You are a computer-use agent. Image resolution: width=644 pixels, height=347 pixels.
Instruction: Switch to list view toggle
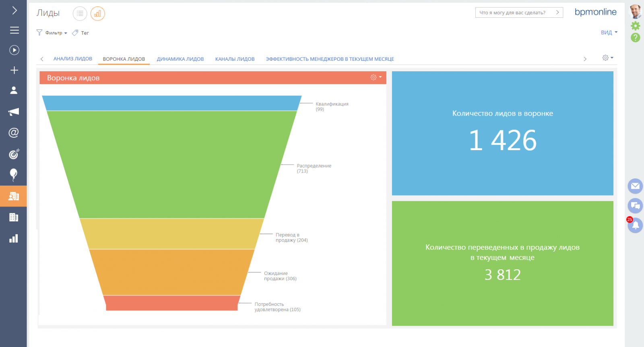click(x=80, y=14)
